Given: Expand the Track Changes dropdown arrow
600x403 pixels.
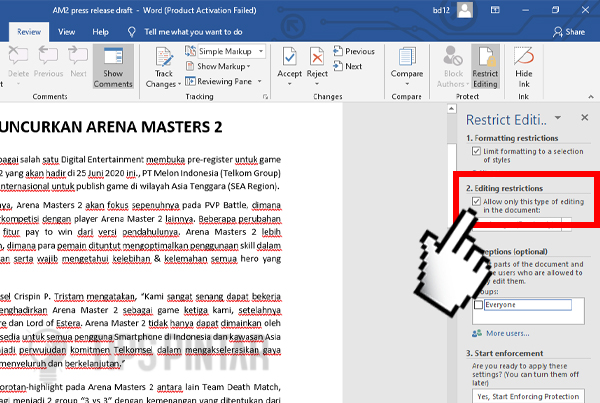Looking at the screenshot, I should coord(179,84).
